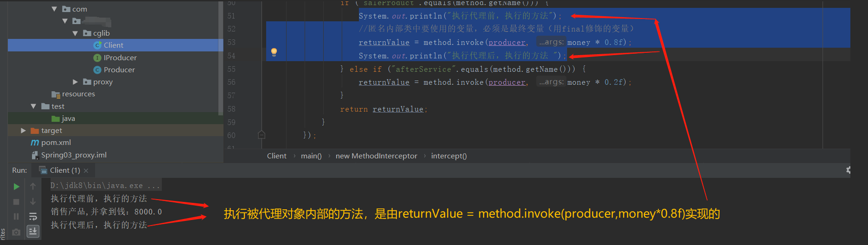Image resolution: width=868 pixels, height=245 pixels.
Task: Click the Client (1) run tab icon
Action: [x=43, y=170]
